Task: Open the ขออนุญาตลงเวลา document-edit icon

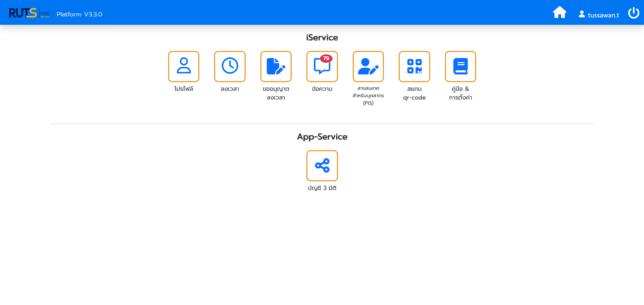Action: 276,66
